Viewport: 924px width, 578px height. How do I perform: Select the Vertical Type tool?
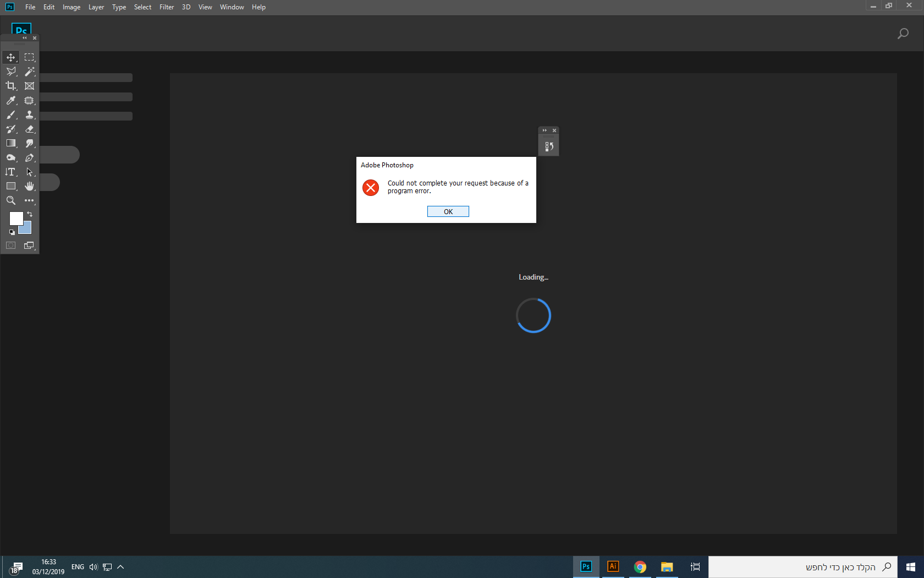click(10, 172)
